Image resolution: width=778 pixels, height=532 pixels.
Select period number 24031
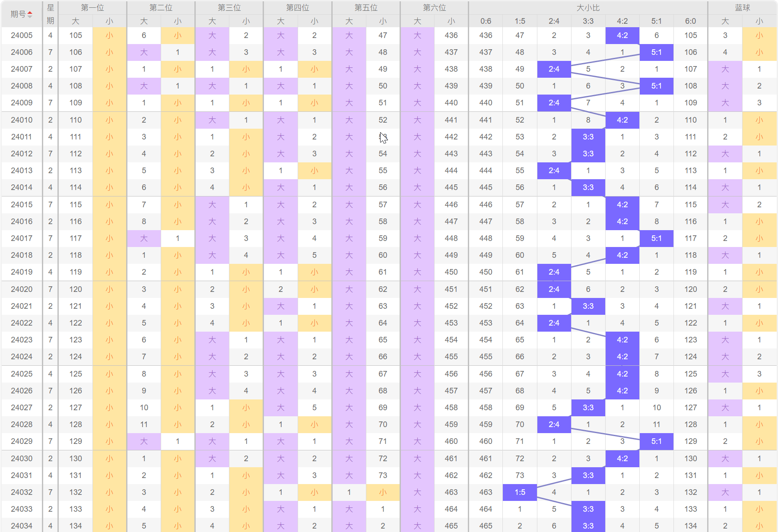(x=22, y=475)
